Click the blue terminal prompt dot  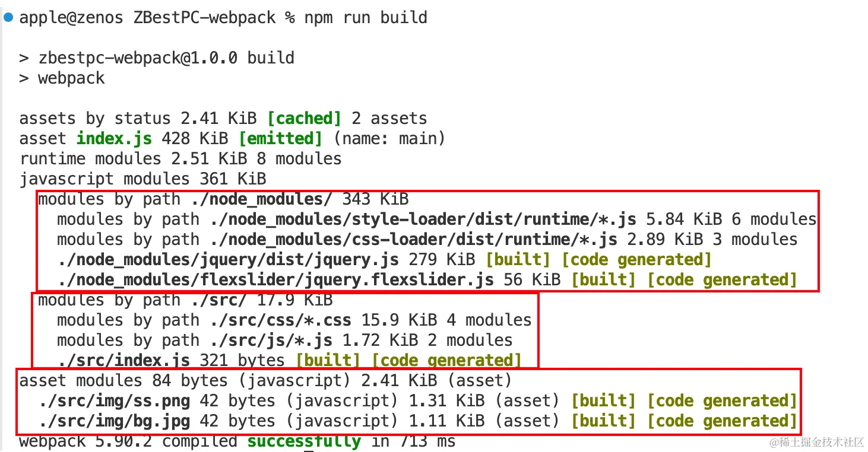7,17
